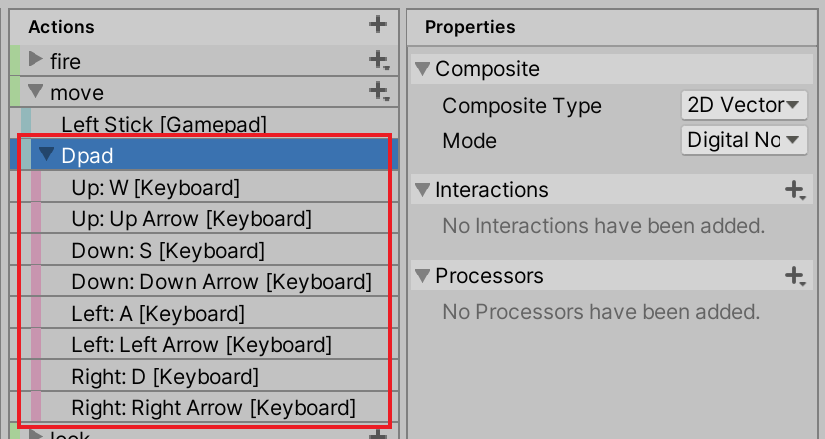Screen dimensions: 825x439
Task: Select the Up: Up Arrow [Keyboard] binding
Action: (191, 218)
